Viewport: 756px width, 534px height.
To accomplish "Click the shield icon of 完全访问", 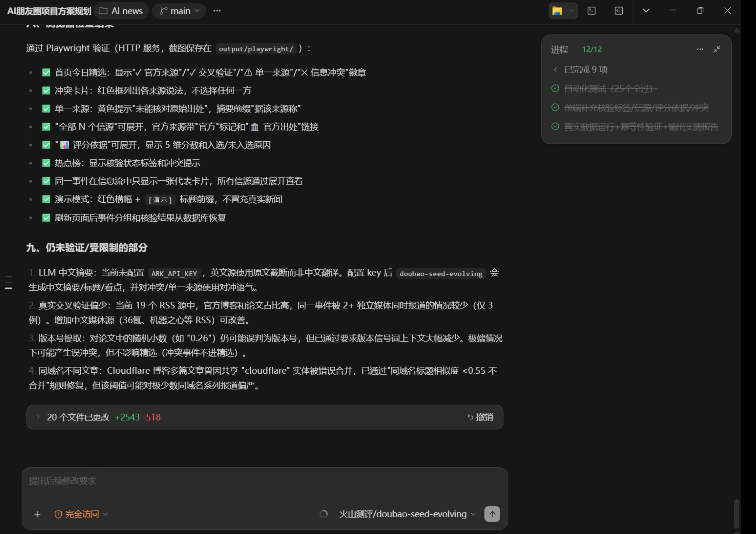I will pos(58,514).
